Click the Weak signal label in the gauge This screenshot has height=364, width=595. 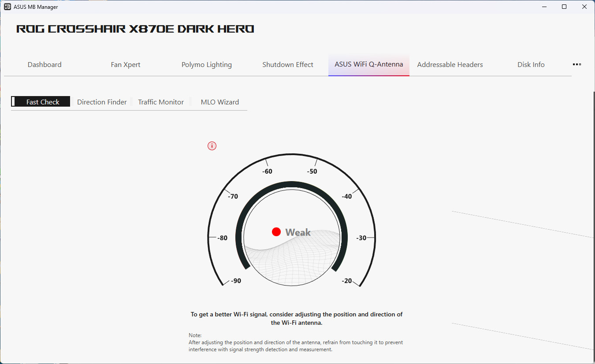[298, 232]
